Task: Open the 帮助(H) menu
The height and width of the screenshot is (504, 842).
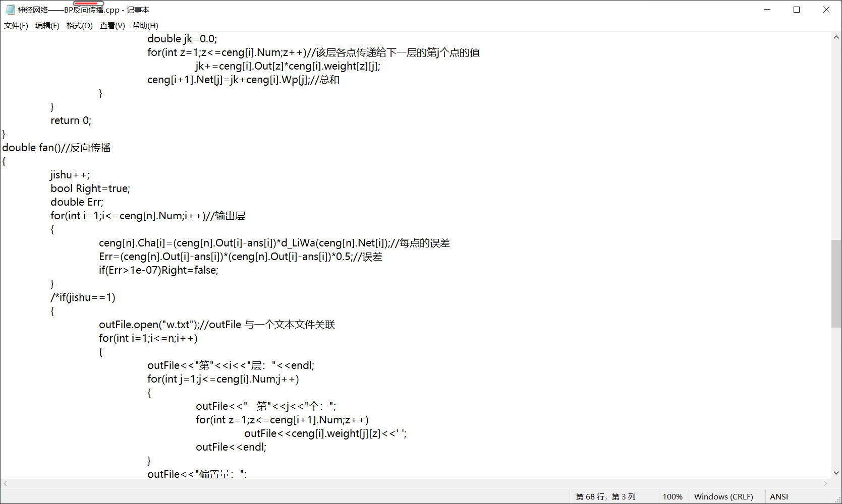Action: pyautogui.click(x=145, y=26)
